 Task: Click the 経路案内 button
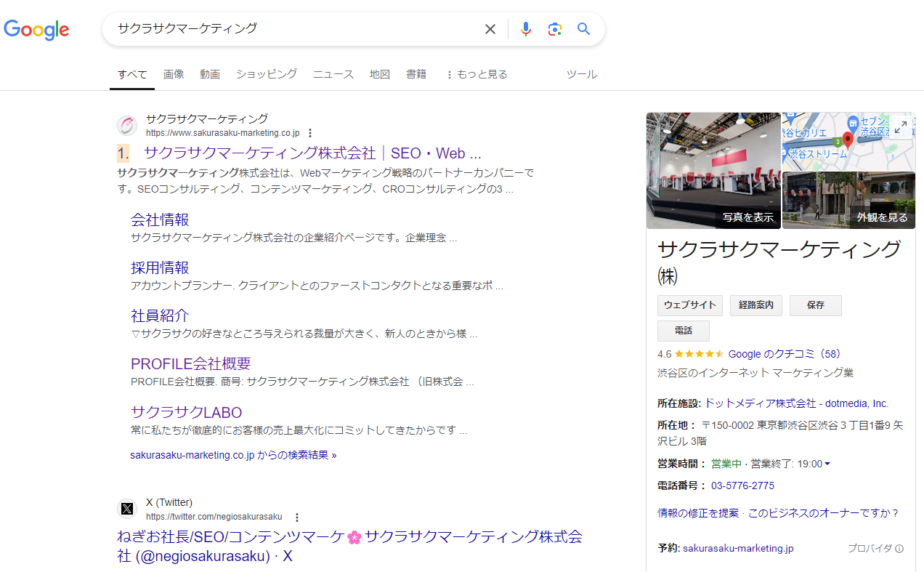[x=756, y=305]
